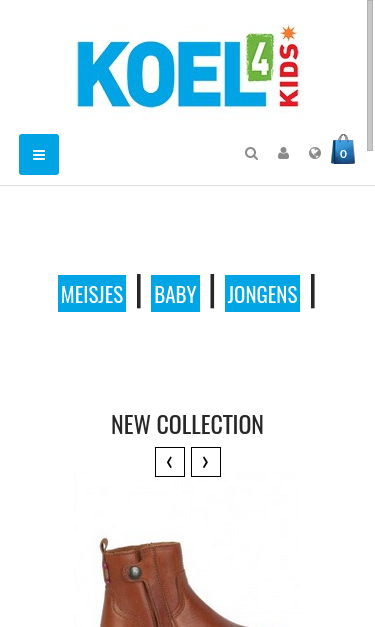Click the search magnifier icon
Screen dimensions: 375x627
[x=251, y=154]
